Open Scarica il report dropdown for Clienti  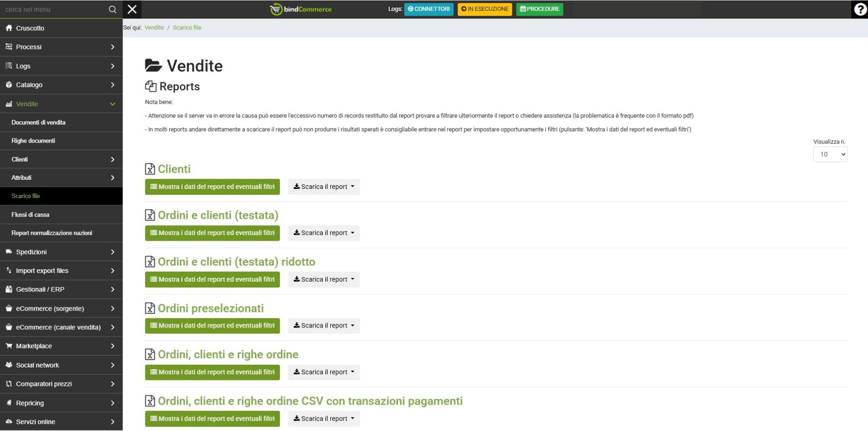324,187
